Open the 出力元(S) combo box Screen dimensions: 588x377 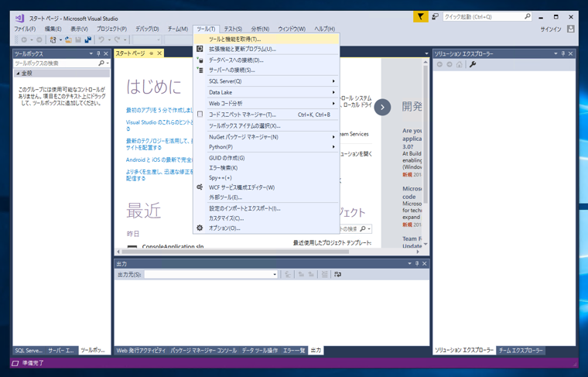pos(211,275)
